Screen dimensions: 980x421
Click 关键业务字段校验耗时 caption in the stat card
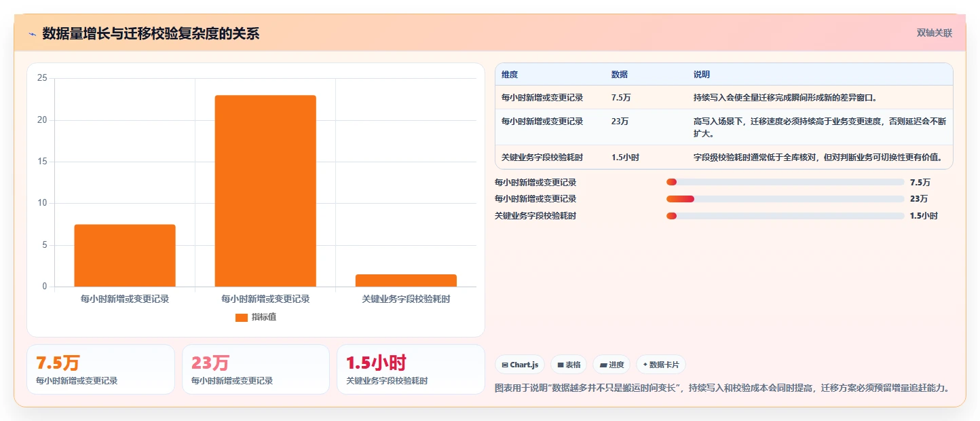tap(387, 381)
